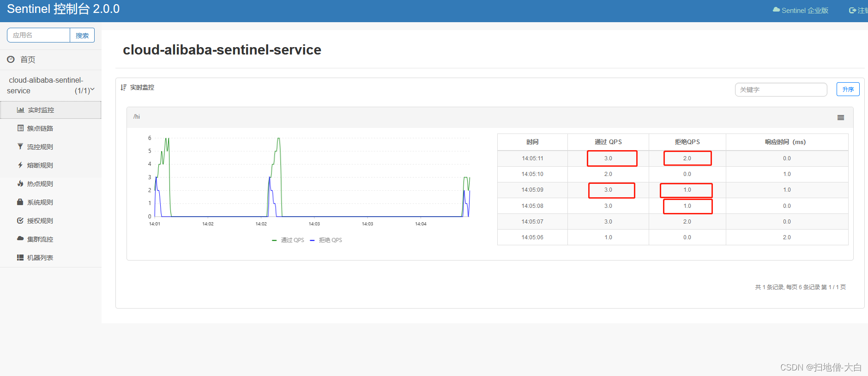The image size is (868, 376).
Task: Click the cloud icon for 集群流控
Action: (20, 239)
